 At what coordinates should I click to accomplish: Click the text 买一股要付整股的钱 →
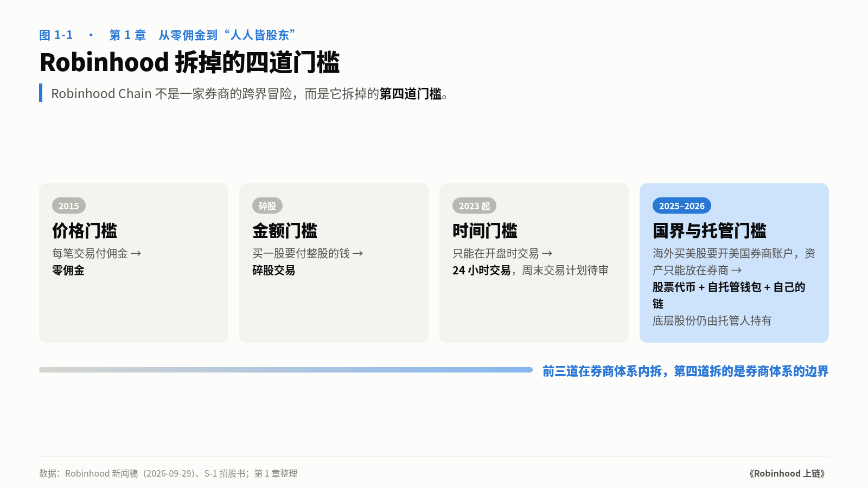coord(308,253)
